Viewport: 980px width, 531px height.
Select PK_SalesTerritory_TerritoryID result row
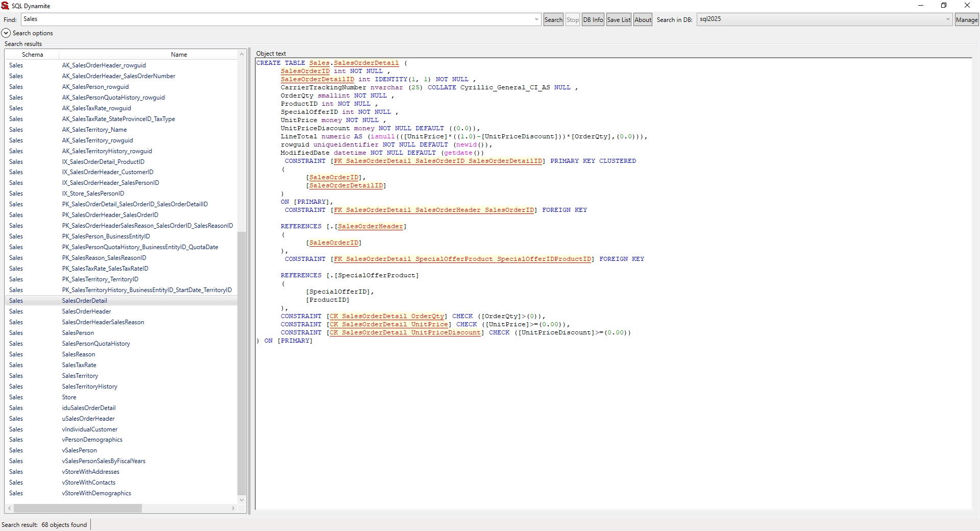click(x=100, y=279)
